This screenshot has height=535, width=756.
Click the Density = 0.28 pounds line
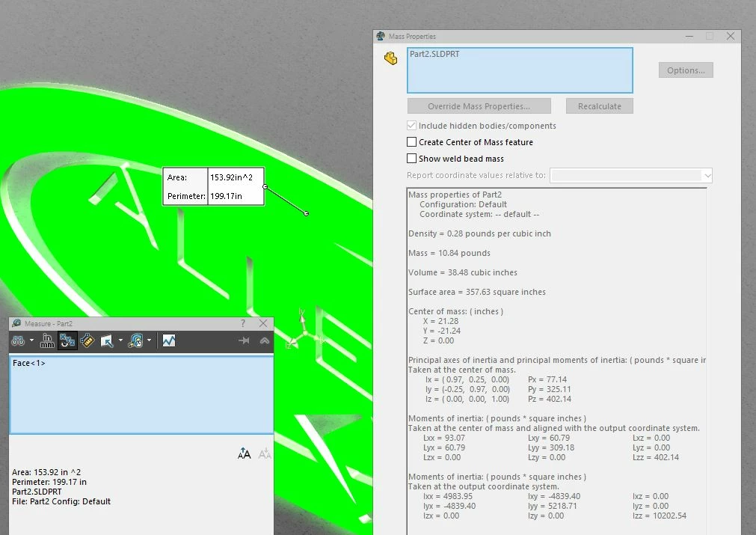click(x=480, y=233)
